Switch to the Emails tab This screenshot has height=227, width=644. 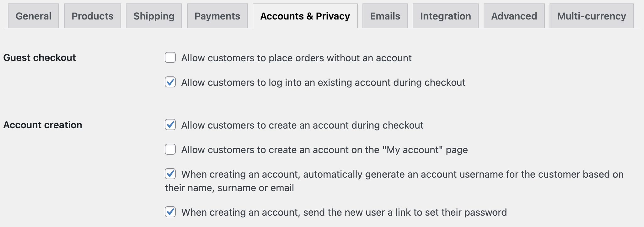(385, 16)
